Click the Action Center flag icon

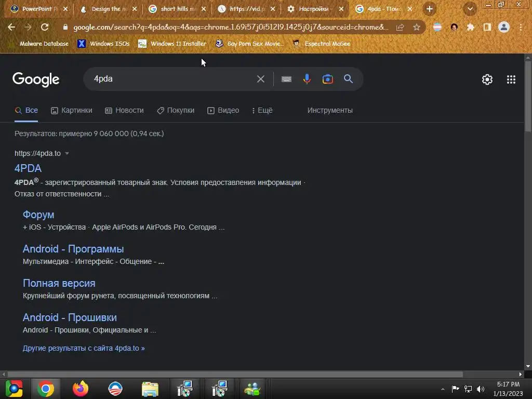455,389
